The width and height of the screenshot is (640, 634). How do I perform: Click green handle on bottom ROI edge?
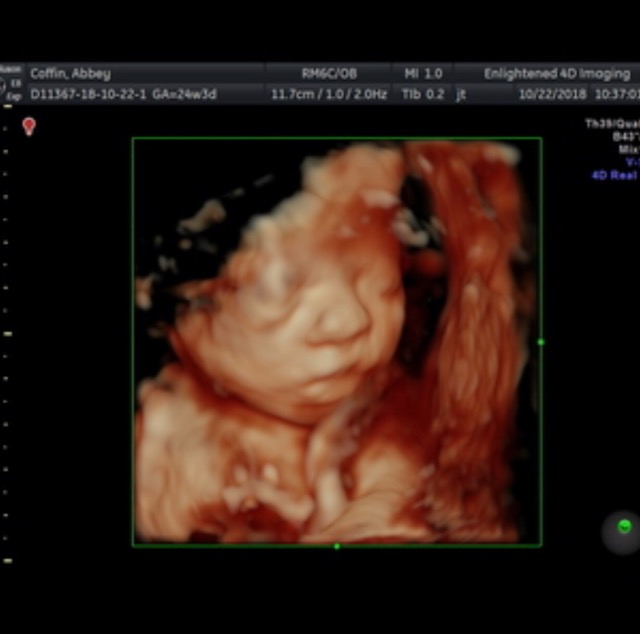coord(337,546)
